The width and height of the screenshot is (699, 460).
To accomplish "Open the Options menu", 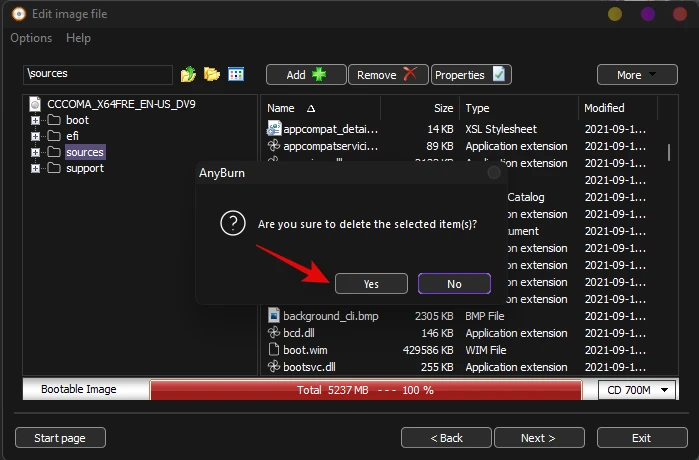I will pos(31,38).
